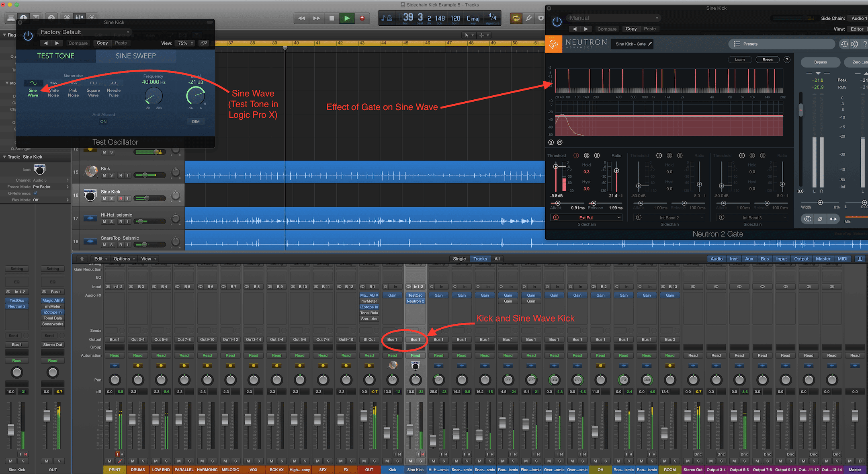
Task: Toggle input monitoring on Hi-Hat_seismic track
Action: 128,222
